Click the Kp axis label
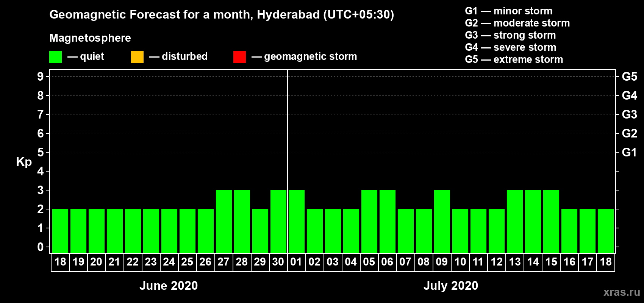 24,162
